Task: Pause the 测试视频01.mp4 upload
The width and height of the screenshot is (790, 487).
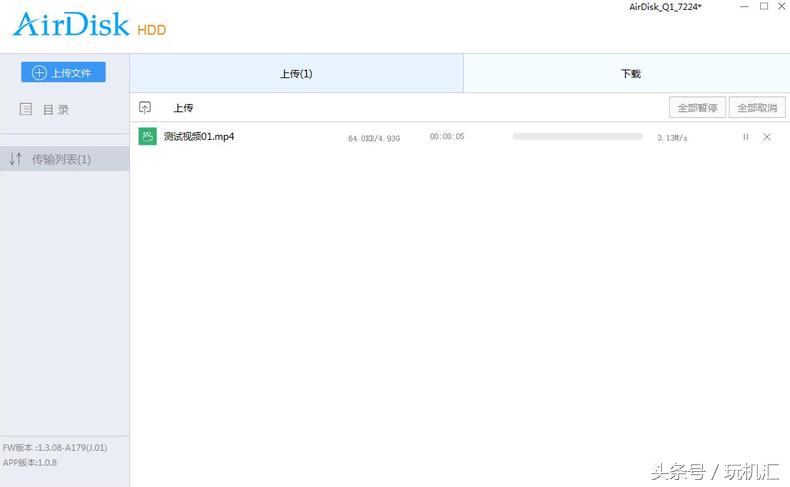Action: 746,136
